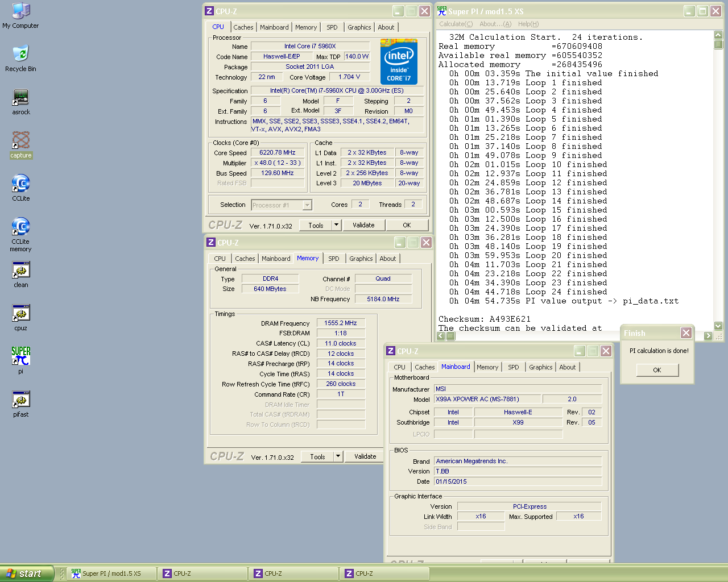Viewport: 728px width, 582px height.
Task: Click the Bus Speed value 129.60 MHz
Action: 278,173
